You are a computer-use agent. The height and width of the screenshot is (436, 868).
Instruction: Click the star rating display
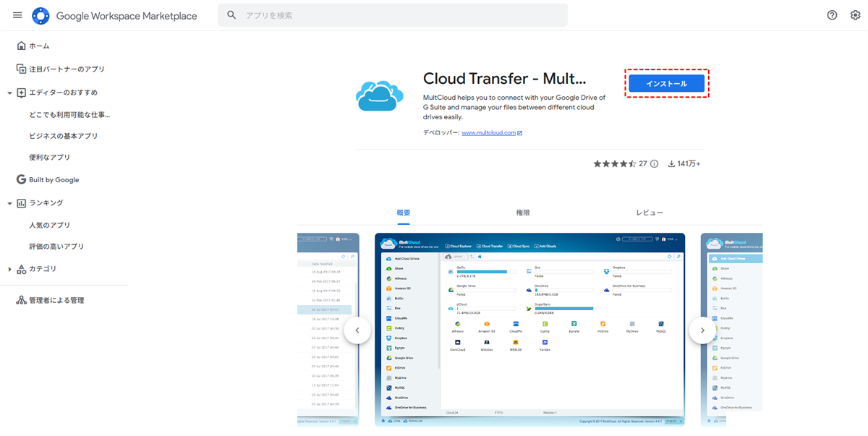(x=615, y=164)
